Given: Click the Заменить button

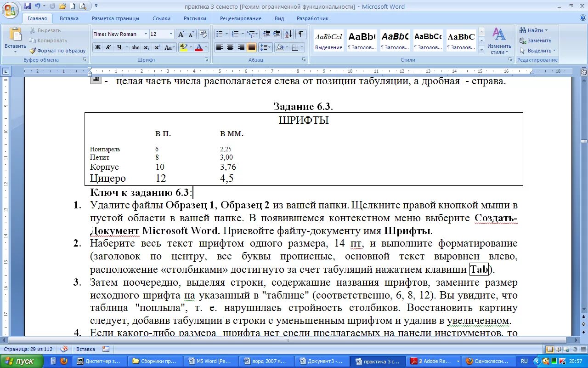Looking at the screenshot, I should click(535, 40).
